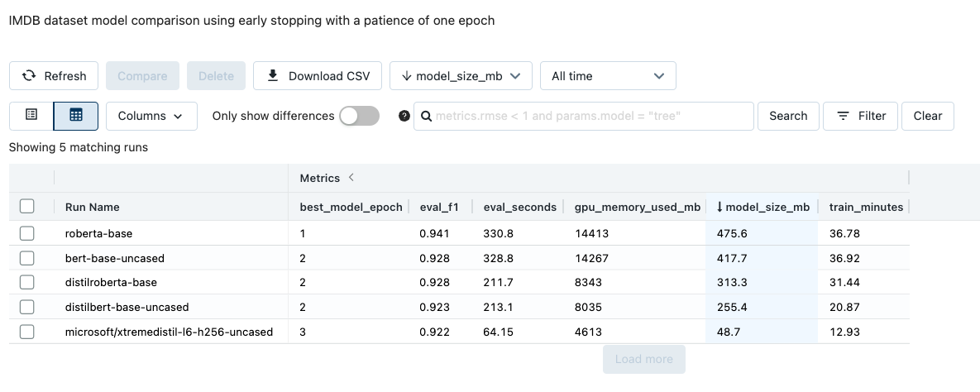Image resolution: width=980 pixels, height=392 pixels.
Task: Sort by Run Name column header
Action: pyautogui.click(x=92, y=207)
